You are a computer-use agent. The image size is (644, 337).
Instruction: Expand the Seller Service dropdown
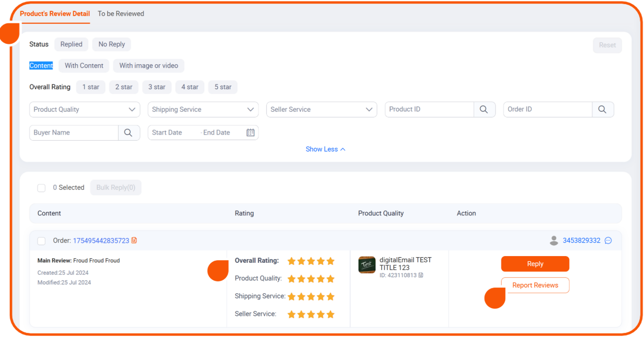point(321,109)
